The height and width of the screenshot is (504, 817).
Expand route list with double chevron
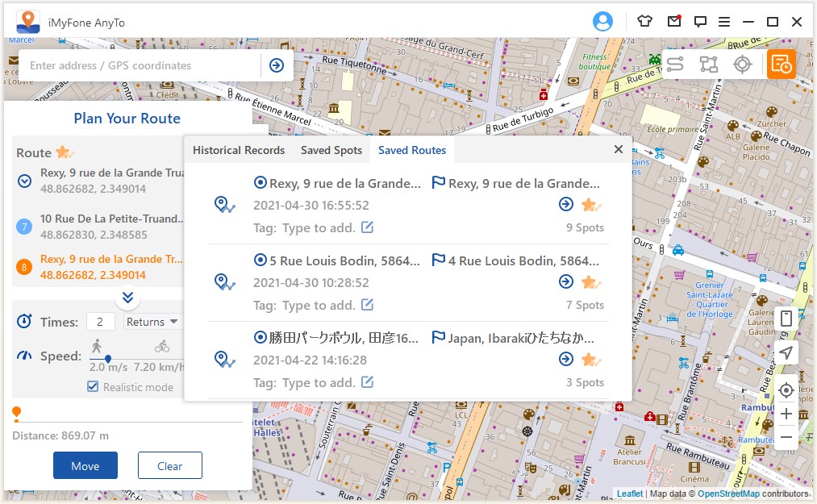(127, 298)
